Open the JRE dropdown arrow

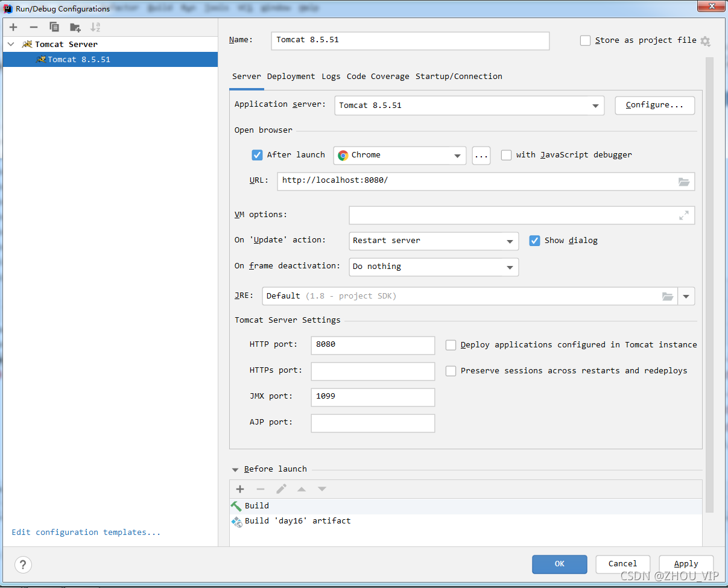coord(686,296)
